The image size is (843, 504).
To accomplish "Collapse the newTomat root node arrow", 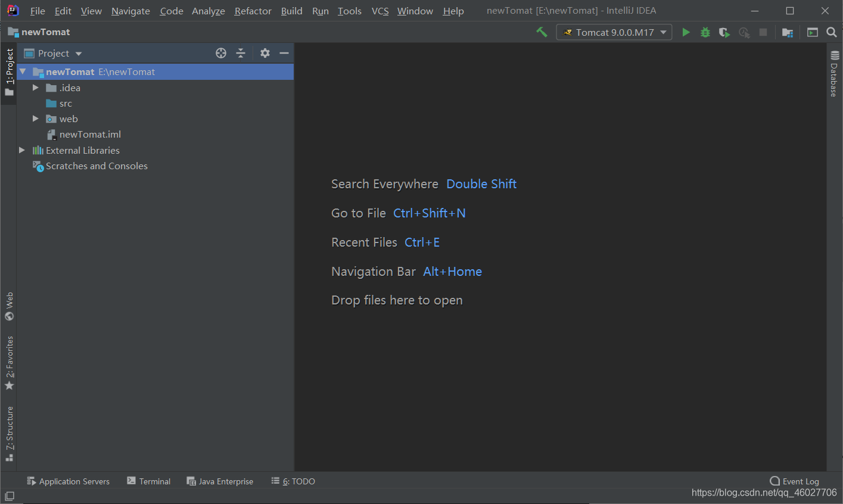I will coord(23,71).
